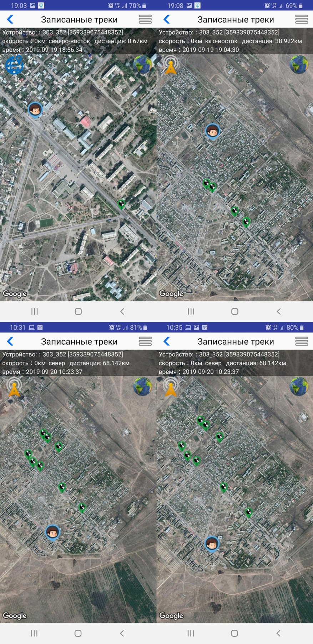313x644 pixels.
Task: Tap the Android recents button in the 10:35 screenshot
Action: tap(191, 633)
